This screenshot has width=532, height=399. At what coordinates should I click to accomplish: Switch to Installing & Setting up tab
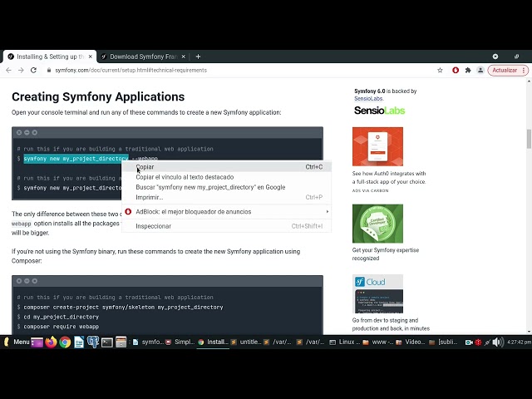pyautogui.click(x=50, y=57)
